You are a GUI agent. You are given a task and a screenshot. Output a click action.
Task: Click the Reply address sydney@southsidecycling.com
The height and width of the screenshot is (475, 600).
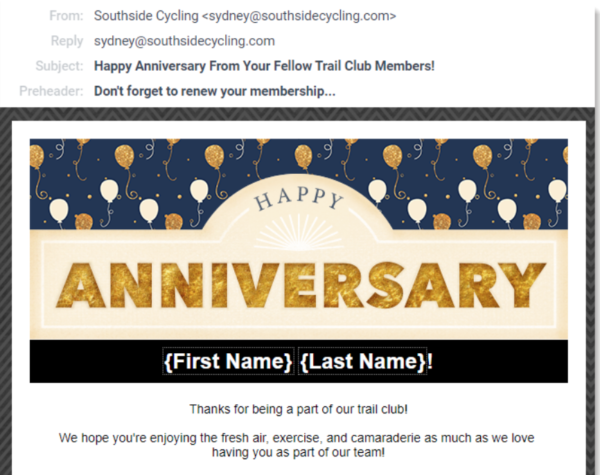(x=184, y=41)
